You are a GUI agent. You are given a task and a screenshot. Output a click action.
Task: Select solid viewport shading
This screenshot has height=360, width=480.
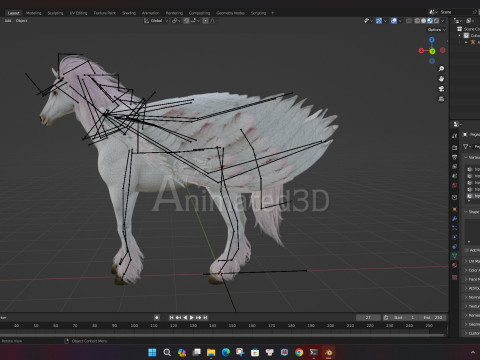[423, 21]
